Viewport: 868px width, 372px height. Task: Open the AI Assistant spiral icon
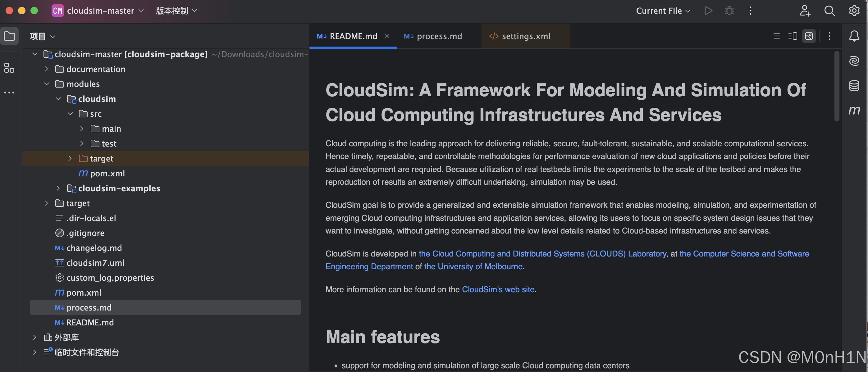click(x=854, y=61)
